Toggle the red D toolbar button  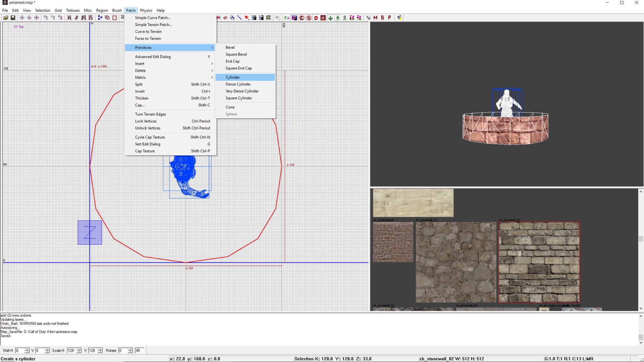(316, 18)
